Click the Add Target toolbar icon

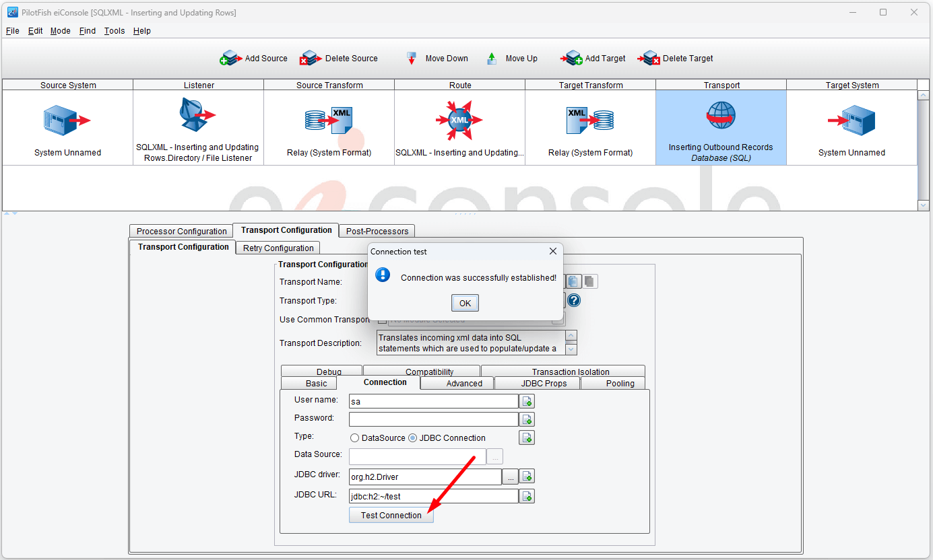571,59
